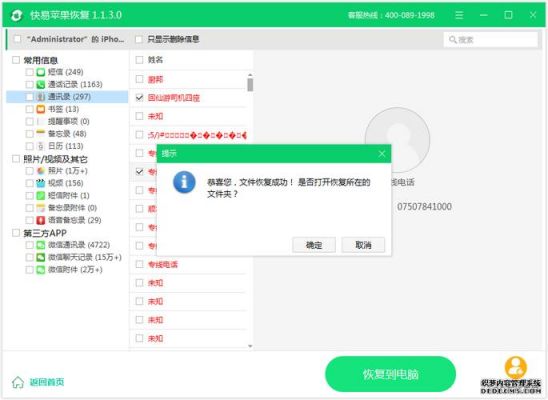The width and height of the screenshot is (548, 400).
Task: Check the 专接电话 contact checkbox
Action: coord(139,264)
